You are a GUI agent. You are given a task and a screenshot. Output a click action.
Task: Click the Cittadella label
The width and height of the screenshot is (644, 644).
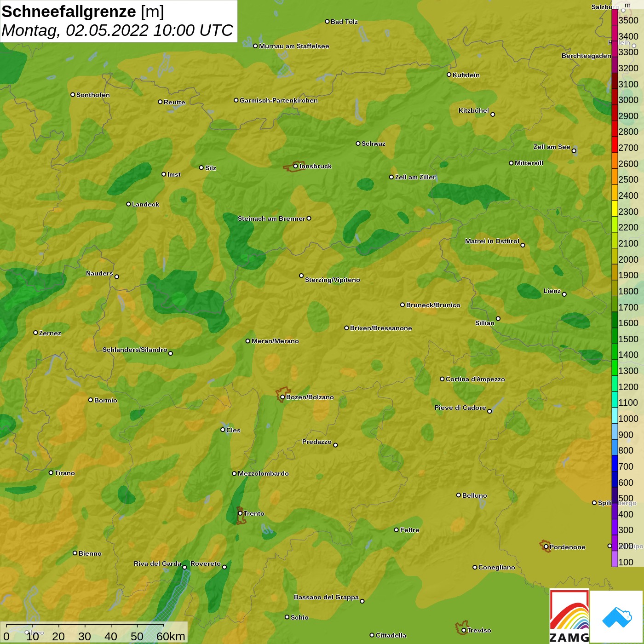pos(391,635)
